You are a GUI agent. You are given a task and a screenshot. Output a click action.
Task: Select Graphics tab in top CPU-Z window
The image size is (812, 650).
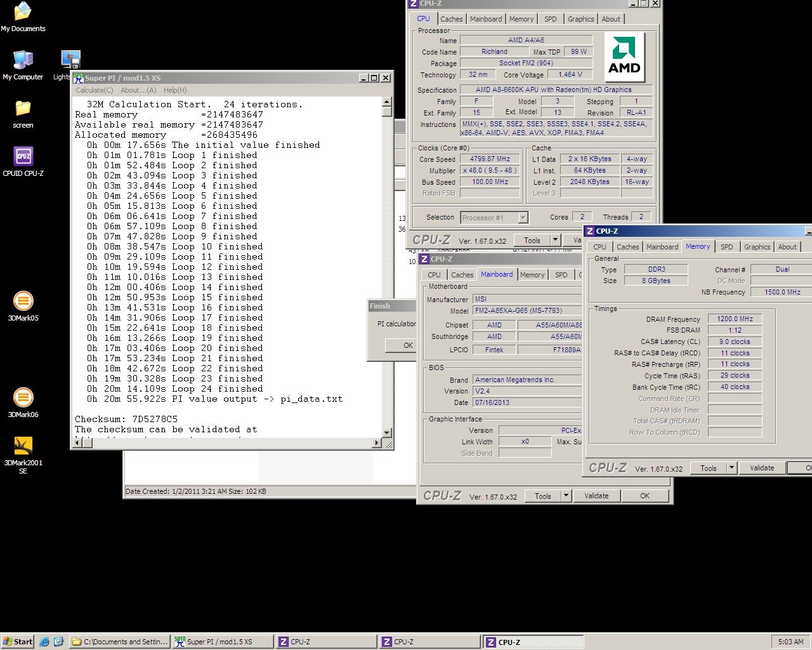580,19
